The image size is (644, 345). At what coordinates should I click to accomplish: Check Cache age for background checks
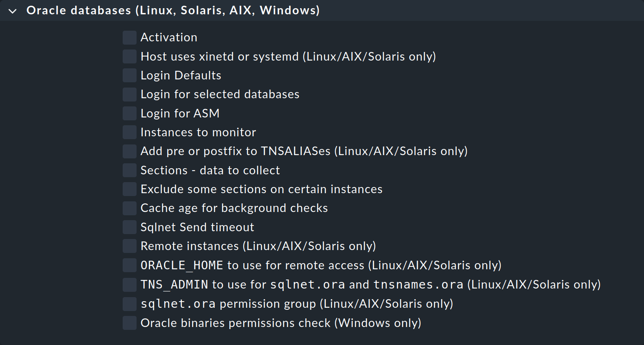click(129, 208)
